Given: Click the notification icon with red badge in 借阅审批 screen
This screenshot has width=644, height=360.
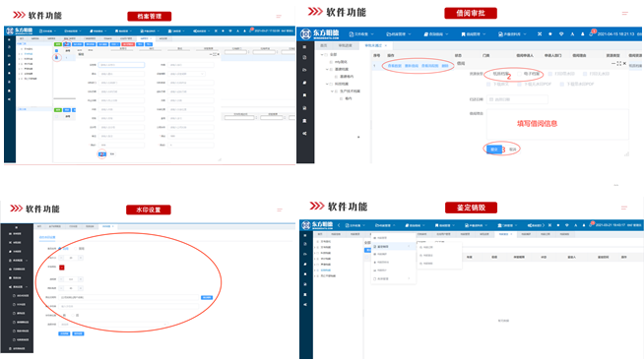Looking at the screenshot, I should [592, 33].
